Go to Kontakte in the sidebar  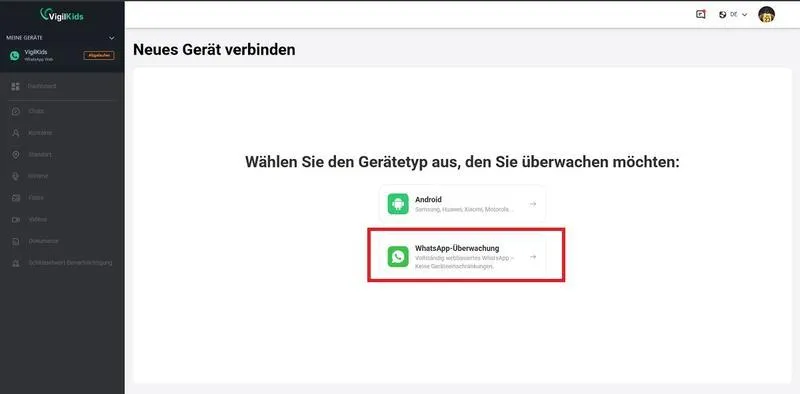pos(40,133)
